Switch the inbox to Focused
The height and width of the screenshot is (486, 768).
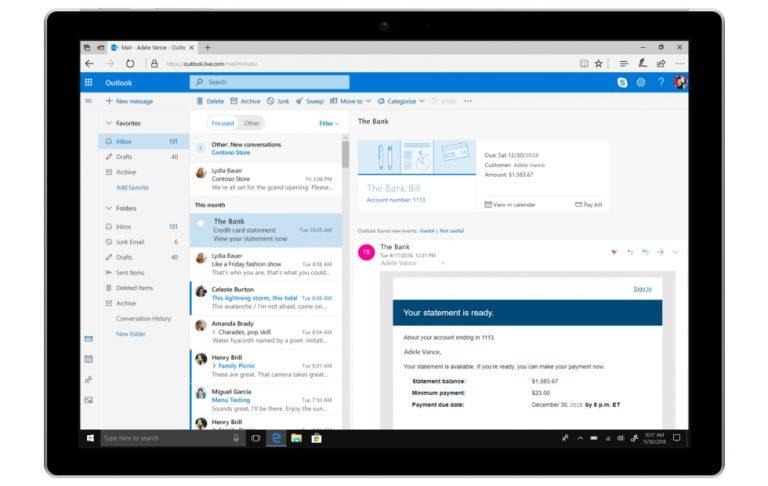222,123
